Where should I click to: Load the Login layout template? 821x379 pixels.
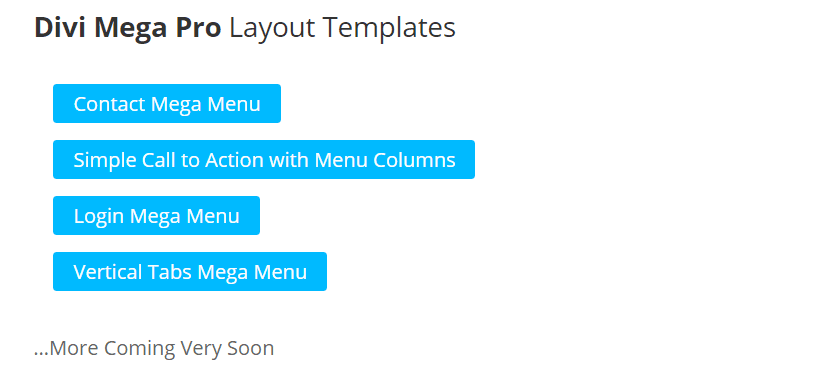156,216
